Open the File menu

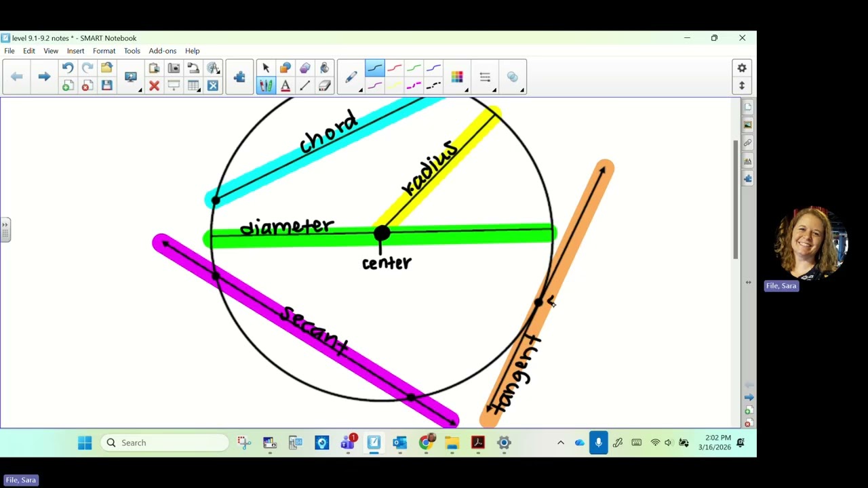9,51
